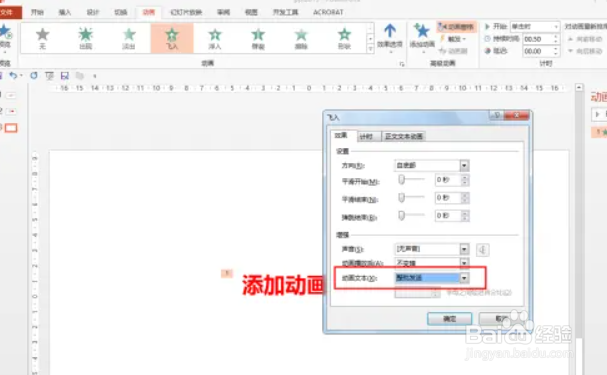607x375 pixels.
Task: Open the animation group dialog launcher icon
Action: [x=402, y=64]
